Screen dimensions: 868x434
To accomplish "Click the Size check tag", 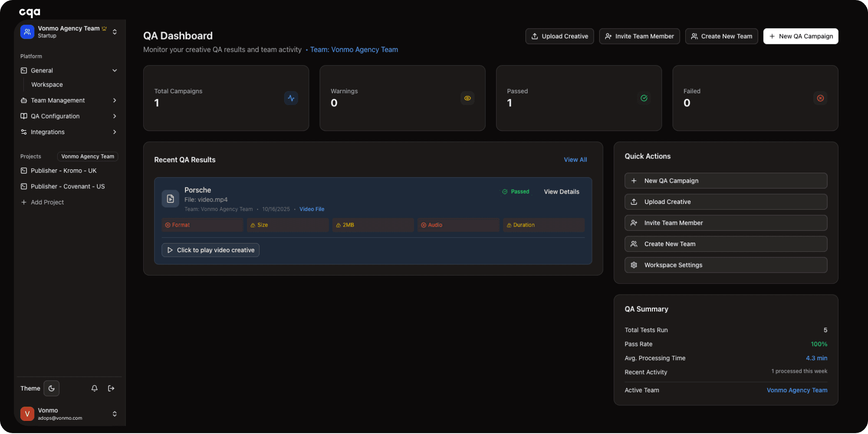I will pos(288,225).
